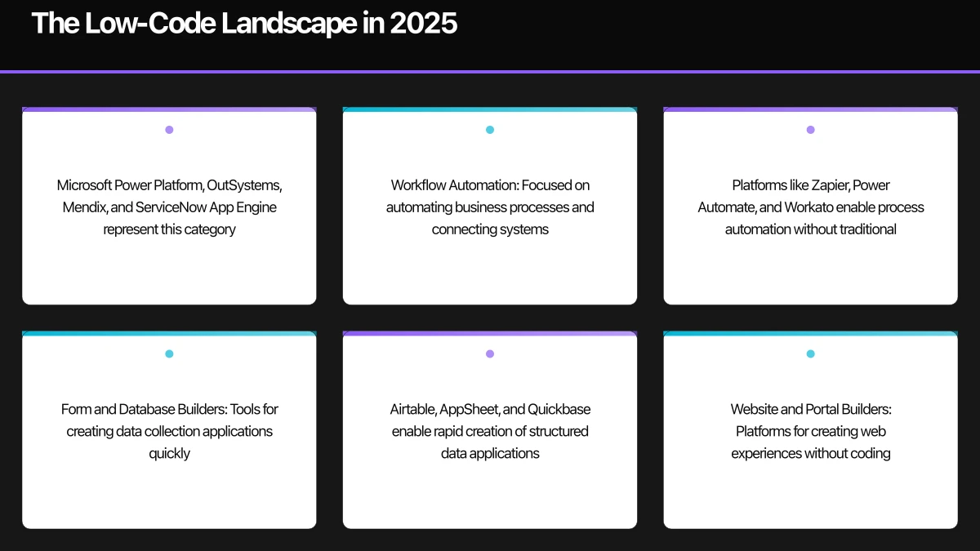Click the teal accent bar atop Website Builders card
This screenshot has width=980, height=551.
pos(810,334)
